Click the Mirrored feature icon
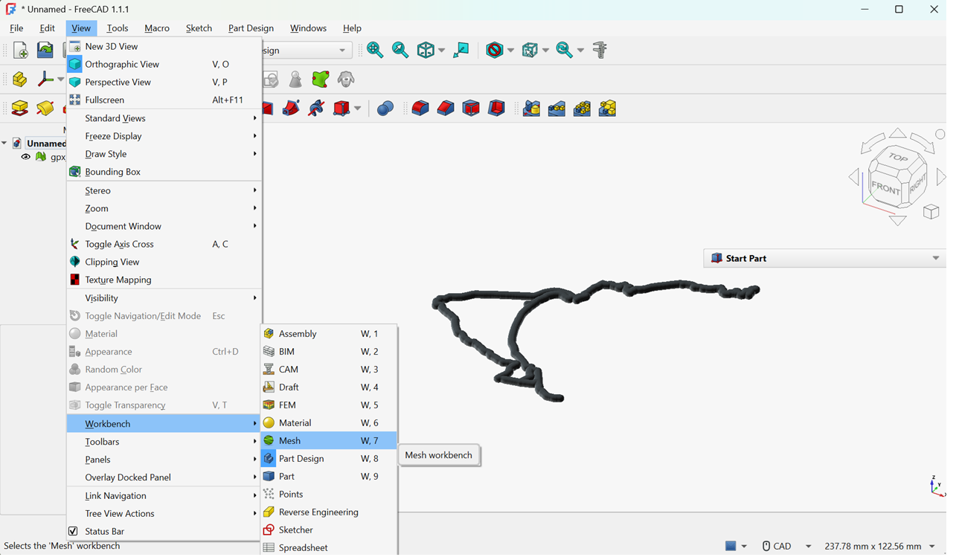This screenshot has height=560, width=956. [531, 109]
